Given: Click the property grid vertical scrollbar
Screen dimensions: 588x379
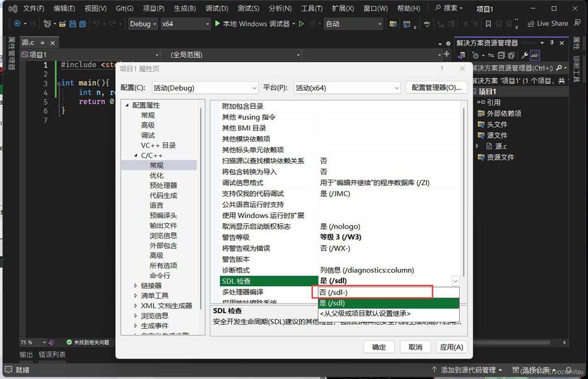Looking at the screenshot, I should (464, 193).
